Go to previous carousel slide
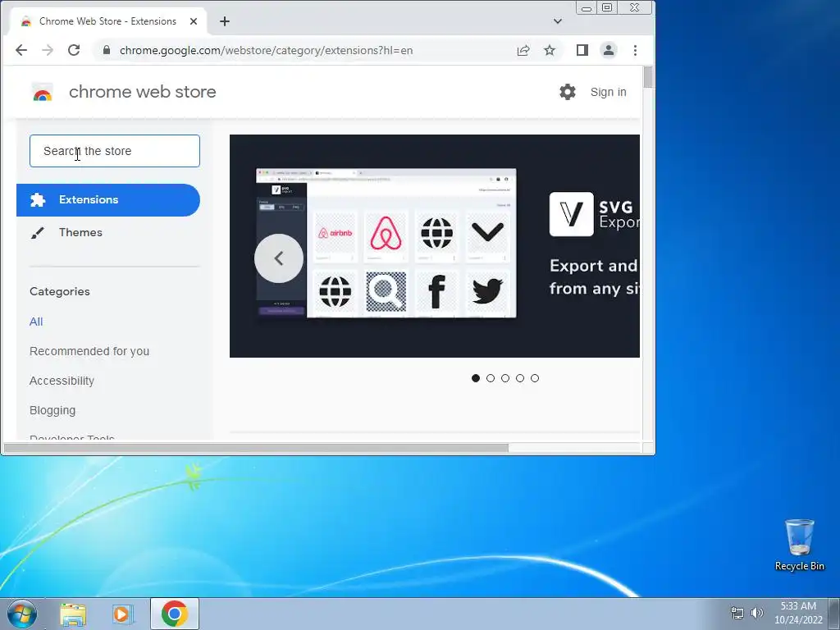Viewport: 840px width, 630px height. coord(279,258)
